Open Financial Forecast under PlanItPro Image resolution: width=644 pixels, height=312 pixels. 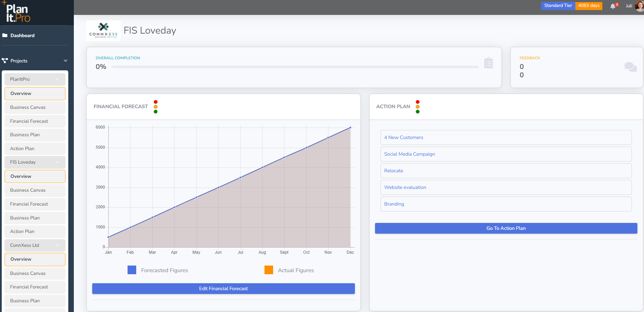tap(35, 121)
